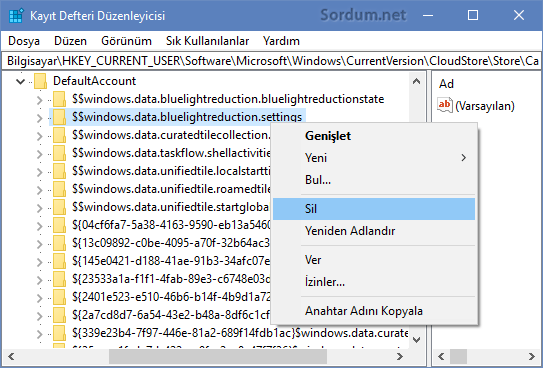Click folder icon of ${23533a1a key
Viewport: 543px width, 368px height.
pos(59,279)
